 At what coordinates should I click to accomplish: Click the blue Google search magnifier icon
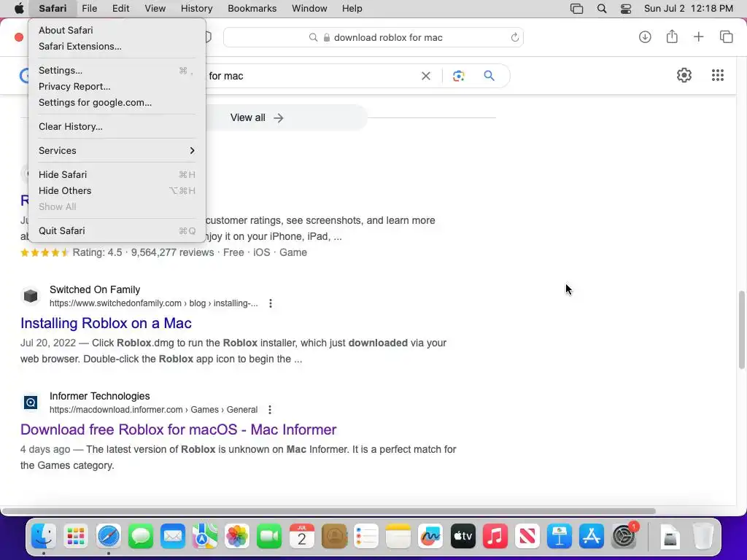(x=489, y=75)
